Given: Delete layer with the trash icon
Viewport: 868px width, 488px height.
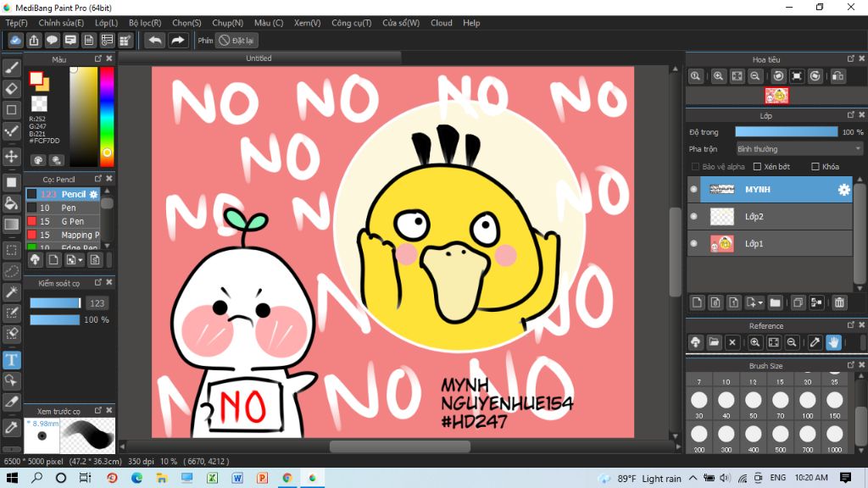Looking at the screenshot, I should [839, 302].
